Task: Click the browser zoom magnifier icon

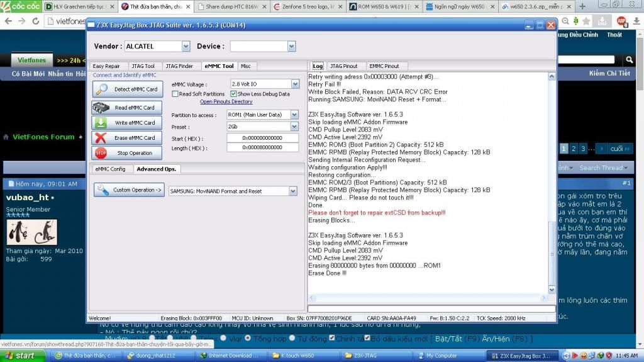Action: click(565, 21)
